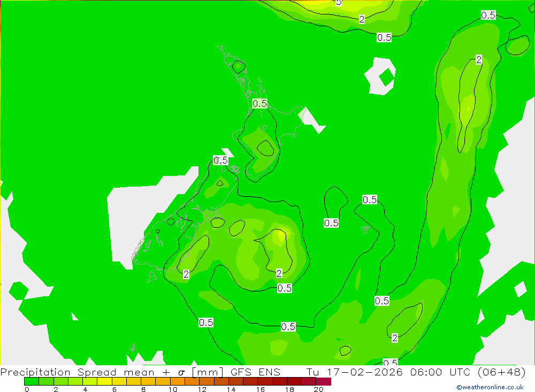Click the legend scale label 18
The image size is (535, 392).
(x=289, y=389)
